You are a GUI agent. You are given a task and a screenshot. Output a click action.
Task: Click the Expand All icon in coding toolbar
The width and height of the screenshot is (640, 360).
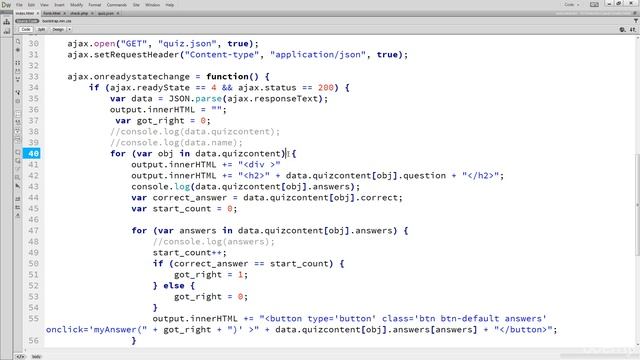(x=18, y=80)
